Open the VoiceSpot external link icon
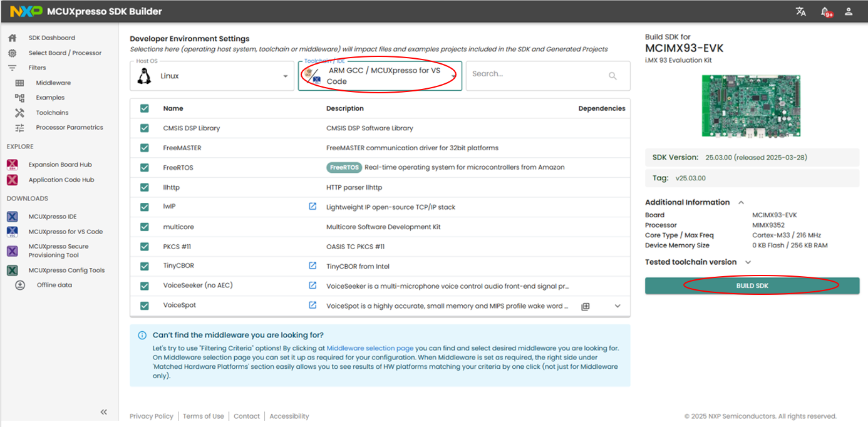 tap(313, 306)
